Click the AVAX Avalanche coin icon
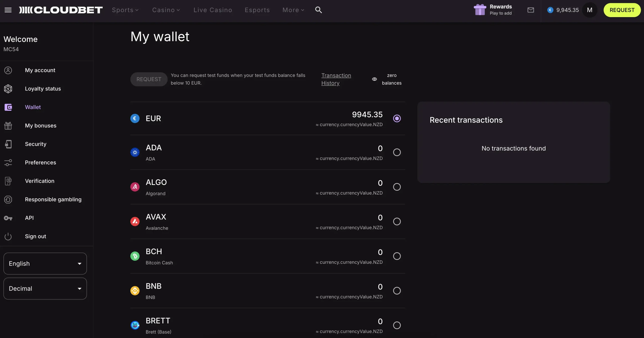The width and height of the screenshot is (644, 338). 135,221
